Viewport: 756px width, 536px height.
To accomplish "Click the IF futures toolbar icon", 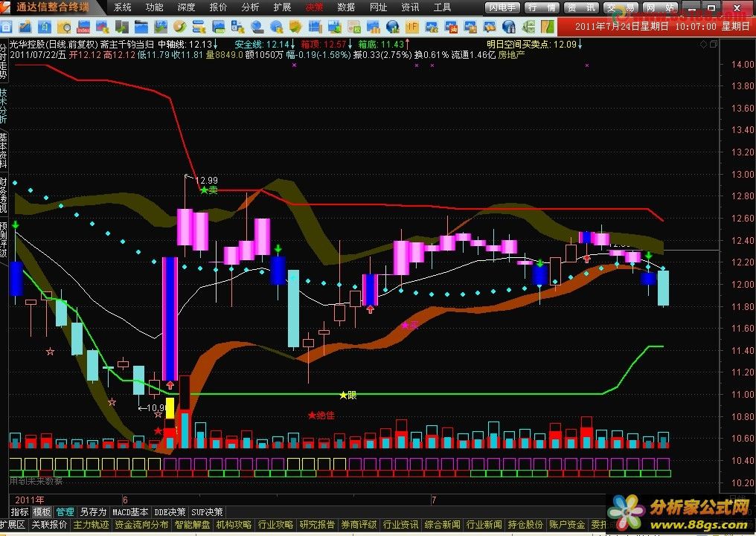I will pos(412,27).
